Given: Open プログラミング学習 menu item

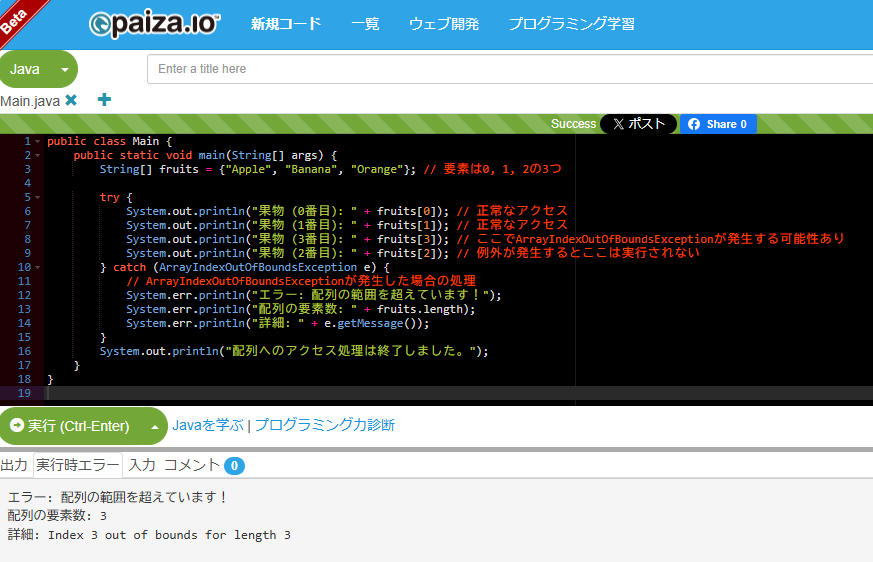Looking at the screenshot, I should (x=571, y=24).
